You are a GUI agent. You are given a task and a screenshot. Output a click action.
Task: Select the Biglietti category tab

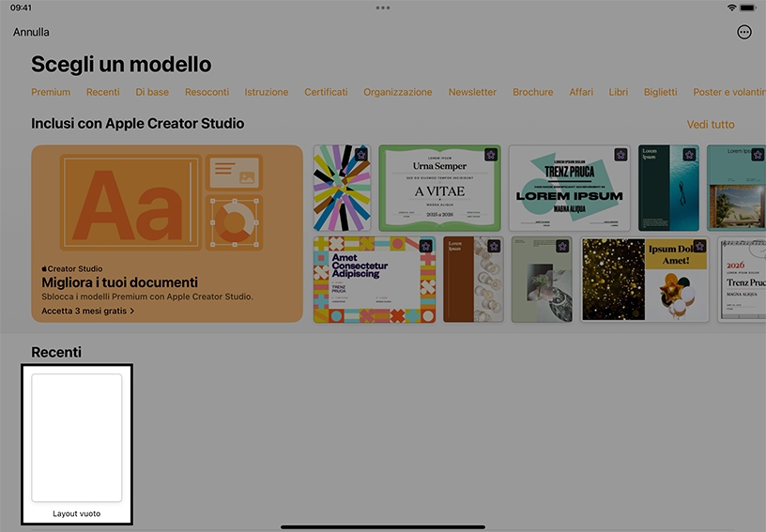pyautogui.click(x=661, y=92)
